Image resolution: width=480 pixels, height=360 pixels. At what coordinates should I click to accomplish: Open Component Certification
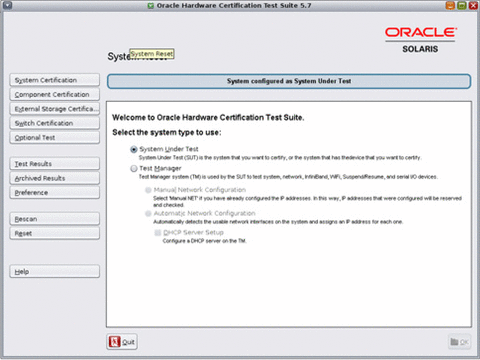[x=55, y=94]
